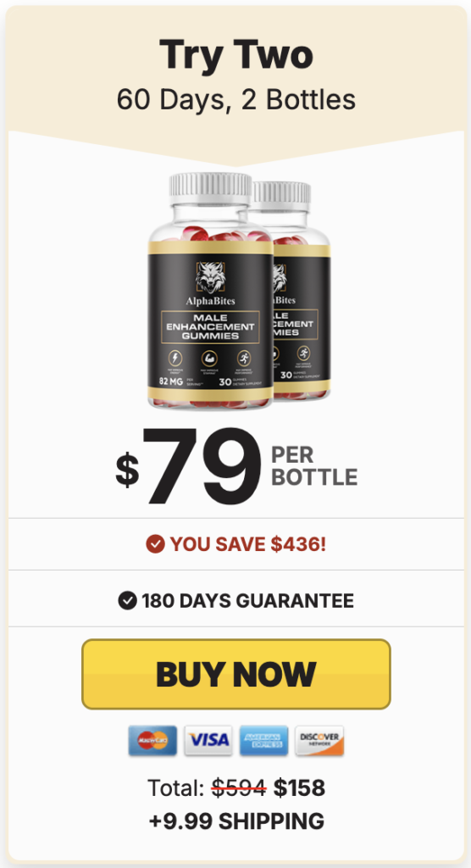Screen dimensions: 471x868
Task: Click the crossed-out $594 total price
Action: [x=240, y=787]
